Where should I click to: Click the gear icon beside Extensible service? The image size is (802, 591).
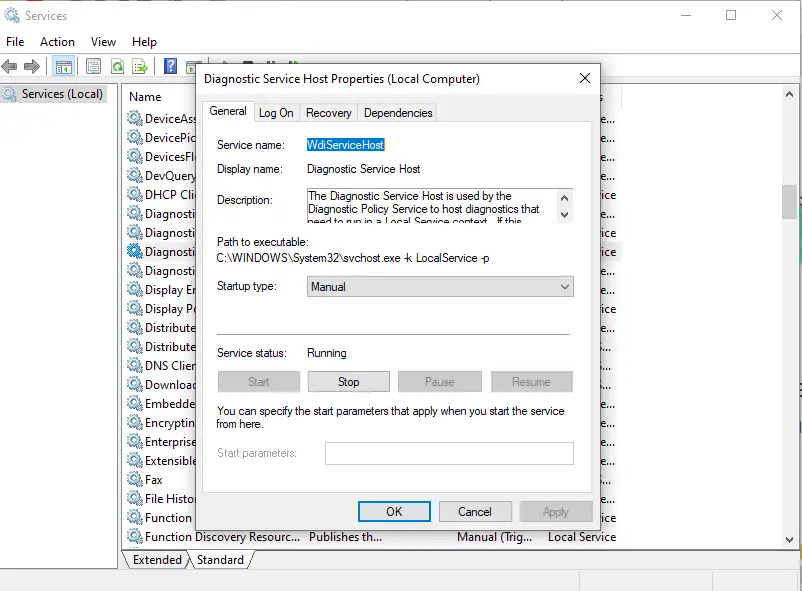tap(135, 461)
